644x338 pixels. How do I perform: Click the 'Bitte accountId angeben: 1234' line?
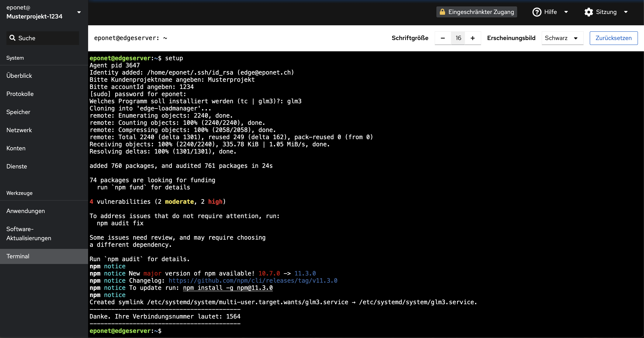click(x=142, y=87)
